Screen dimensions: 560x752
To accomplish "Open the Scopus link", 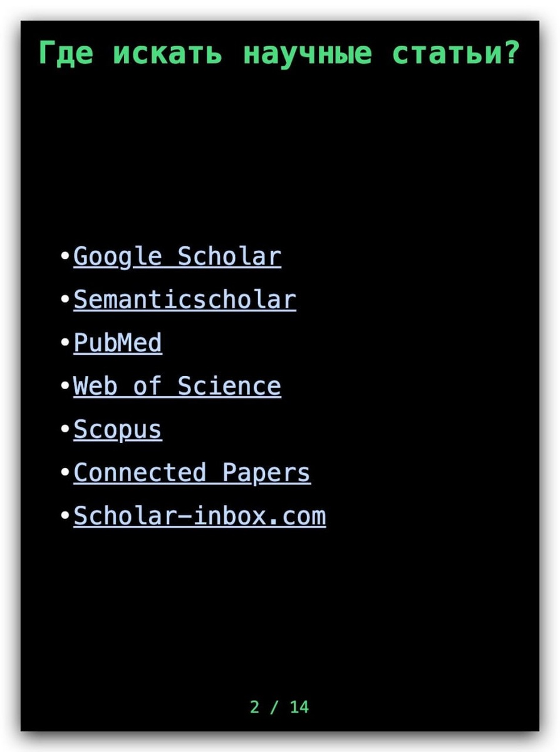I will pyautogui.click(x=118, y=429).
